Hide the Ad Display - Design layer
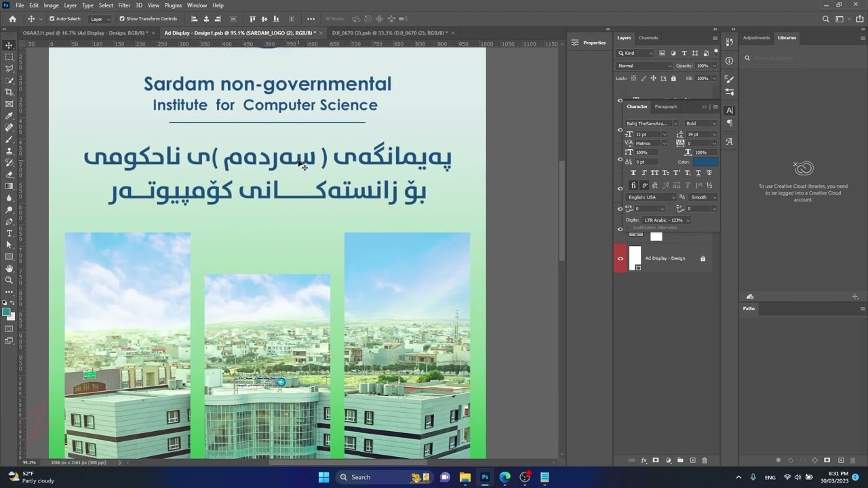Viewport: 868px width, 488px height. [620, 258]
